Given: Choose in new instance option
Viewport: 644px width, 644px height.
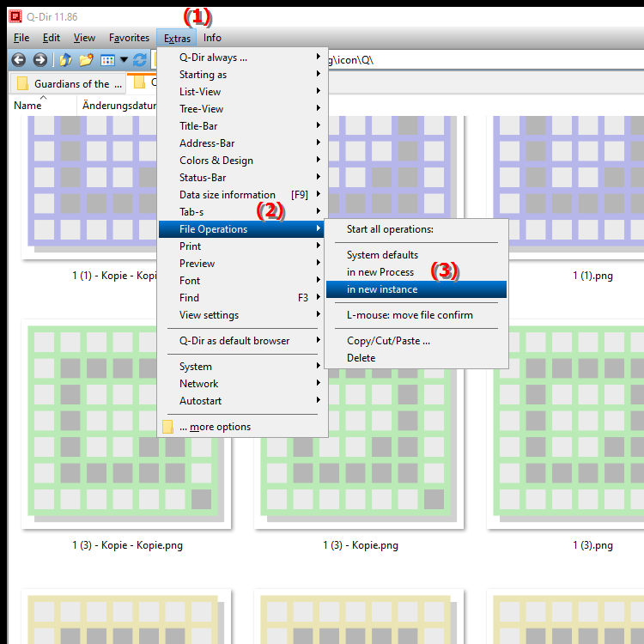Looking at the screenshot, I should (x=416, y=289).
